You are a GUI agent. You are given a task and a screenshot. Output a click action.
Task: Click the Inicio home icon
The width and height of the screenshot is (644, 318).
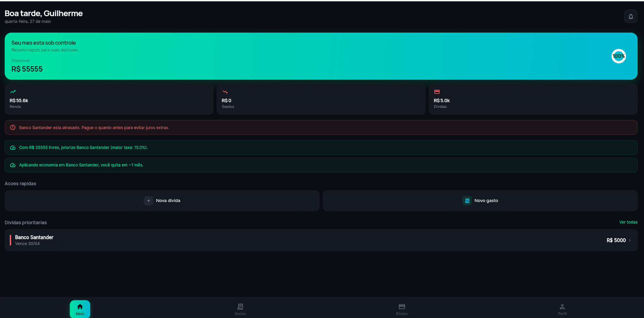click(80, 307)
